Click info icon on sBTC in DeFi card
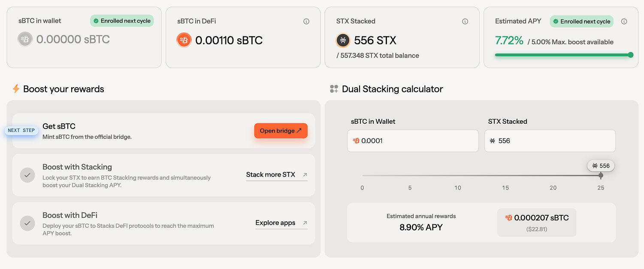 306,21
